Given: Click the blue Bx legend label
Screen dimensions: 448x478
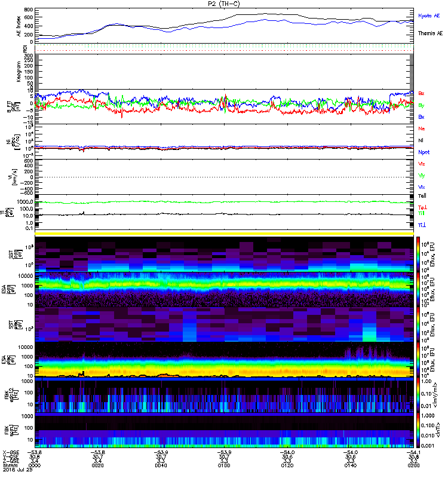Looking at the screenshot, I should [421, 117].
